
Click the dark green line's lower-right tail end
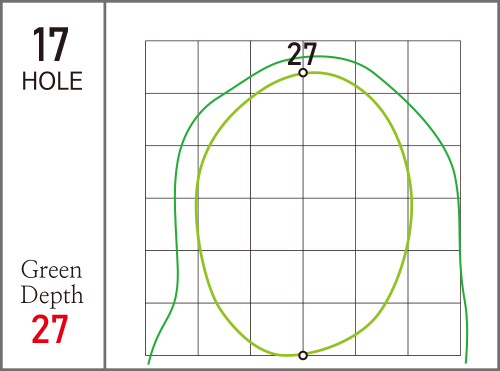[466, 362]
